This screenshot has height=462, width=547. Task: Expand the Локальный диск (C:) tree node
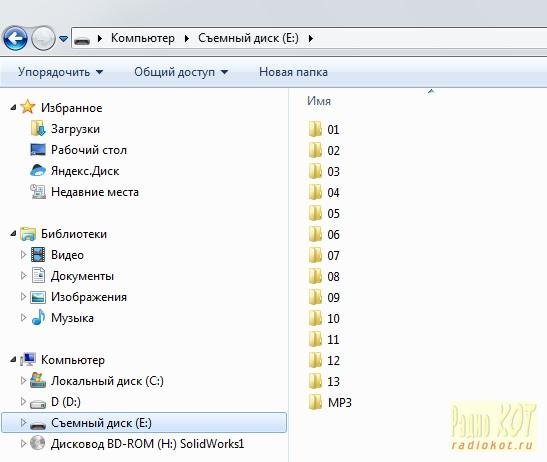[x=23, y=381]
